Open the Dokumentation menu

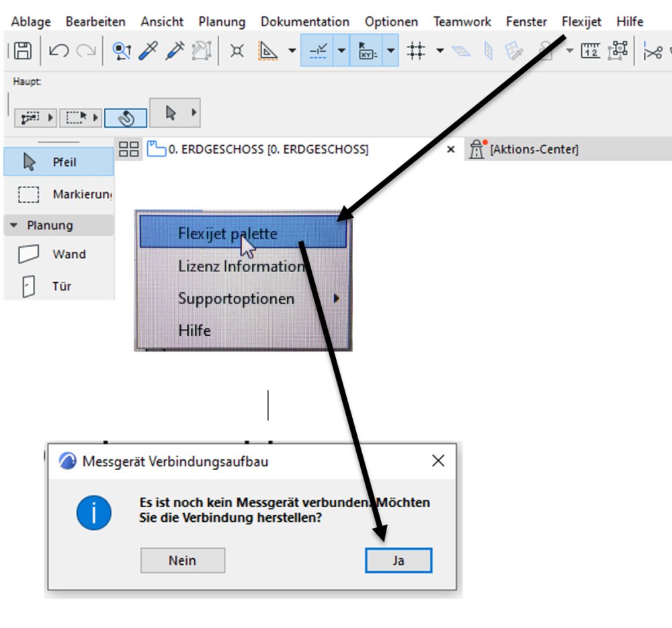pos(305,21)
